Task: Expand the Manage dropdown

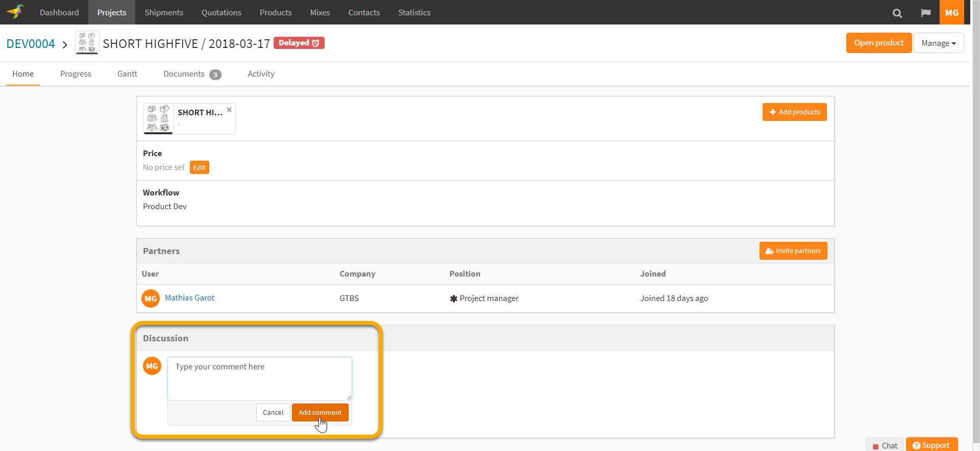Action: coord(938,43)
